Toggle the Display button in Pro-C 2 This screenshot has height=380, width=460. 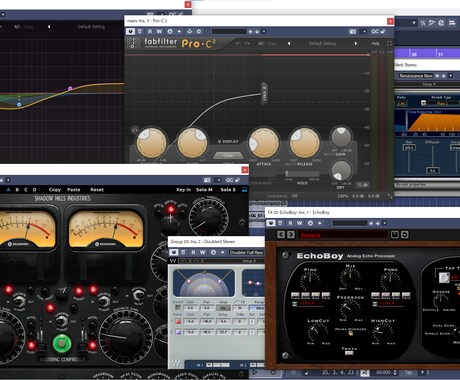tap(228, 142)
